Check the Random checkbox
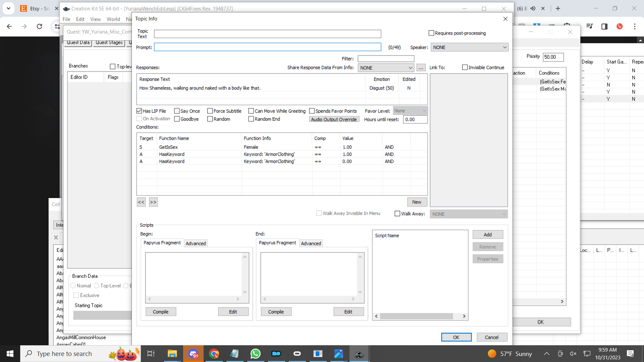This screenshot has height=362, width=644. click(x=210, y=119)
